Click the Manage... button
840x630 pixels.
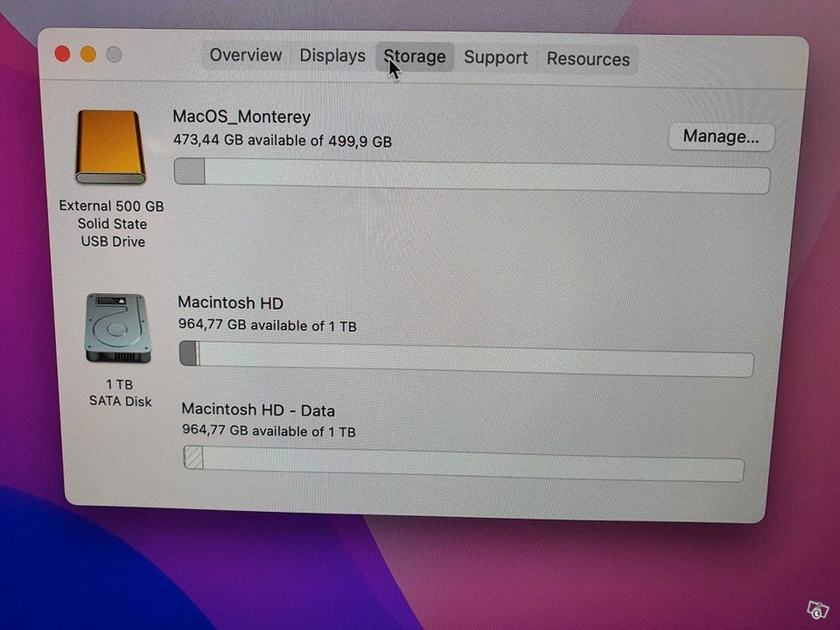coord(720,137)
